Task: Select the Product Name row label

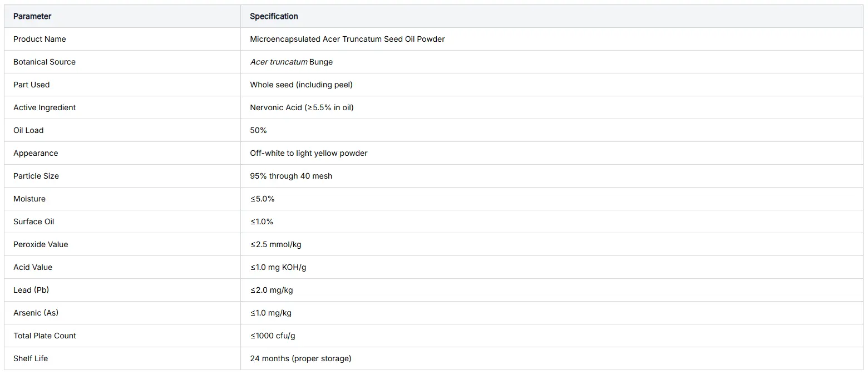Action: [x=40, y=39]
